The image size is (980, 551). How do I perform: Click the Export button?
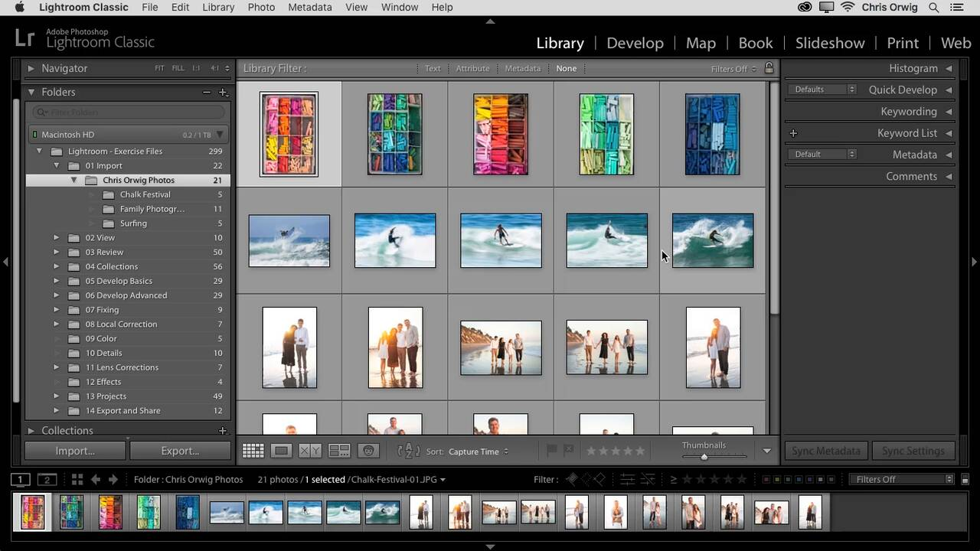(x=180, y=451)
